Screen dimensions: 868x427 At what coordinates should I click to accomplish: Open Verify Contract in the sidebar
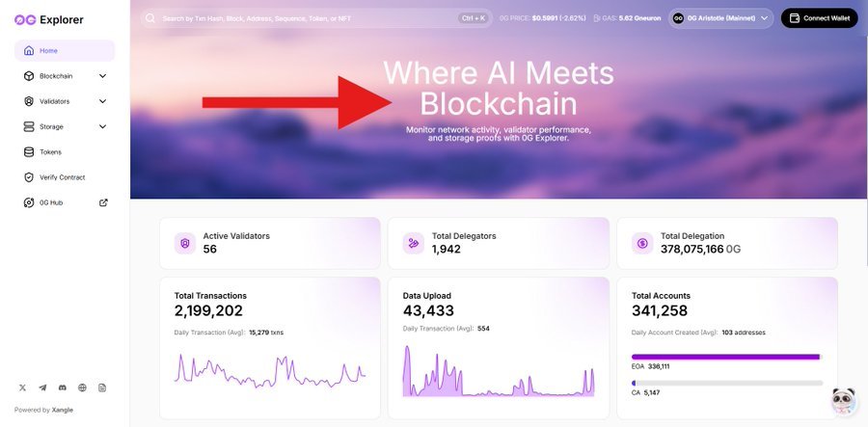(x=62, y=177)
